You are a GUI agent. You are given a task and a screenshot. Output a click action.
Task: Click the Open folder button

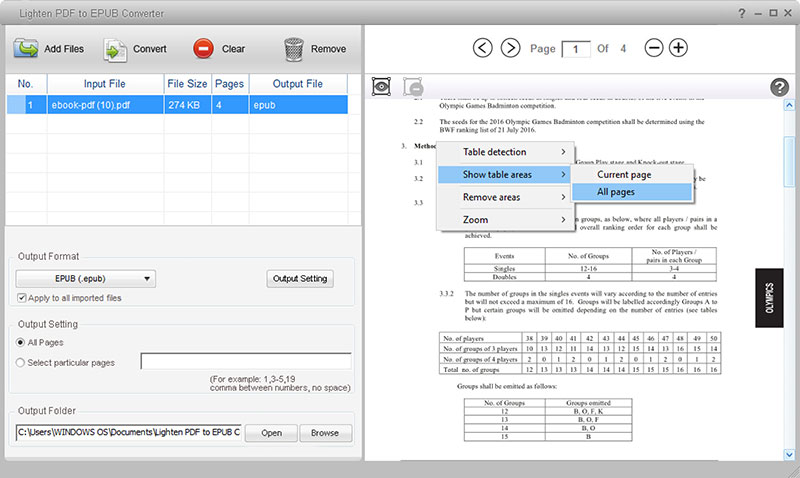pos(271,433)
